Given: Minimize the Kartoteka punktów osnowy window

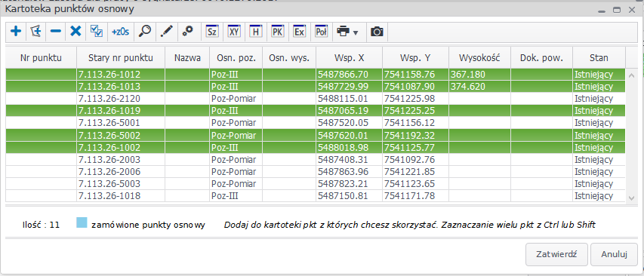Looking at the screenshot, I should click(x=602, y=11).
